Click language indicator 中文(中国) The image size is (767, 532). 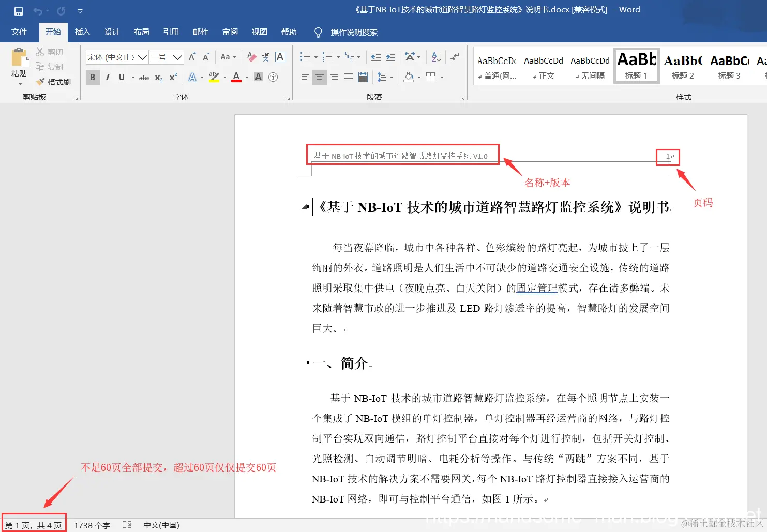pyautogui.click(x=161, y=525)
